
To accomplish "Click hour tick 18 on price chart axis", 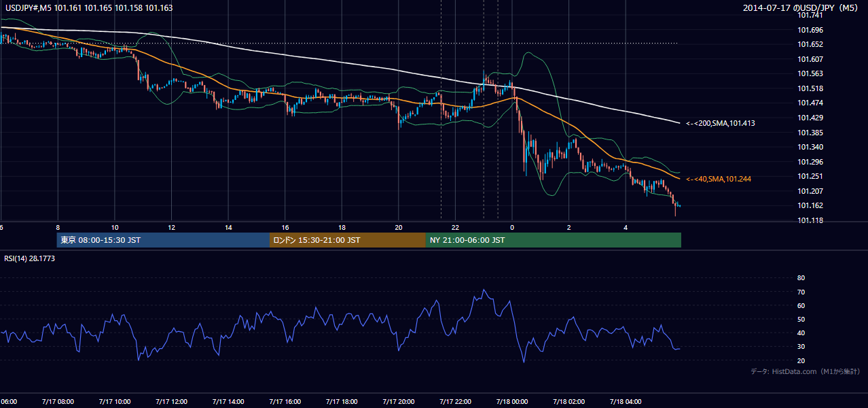I will click(x=342, y=228).
